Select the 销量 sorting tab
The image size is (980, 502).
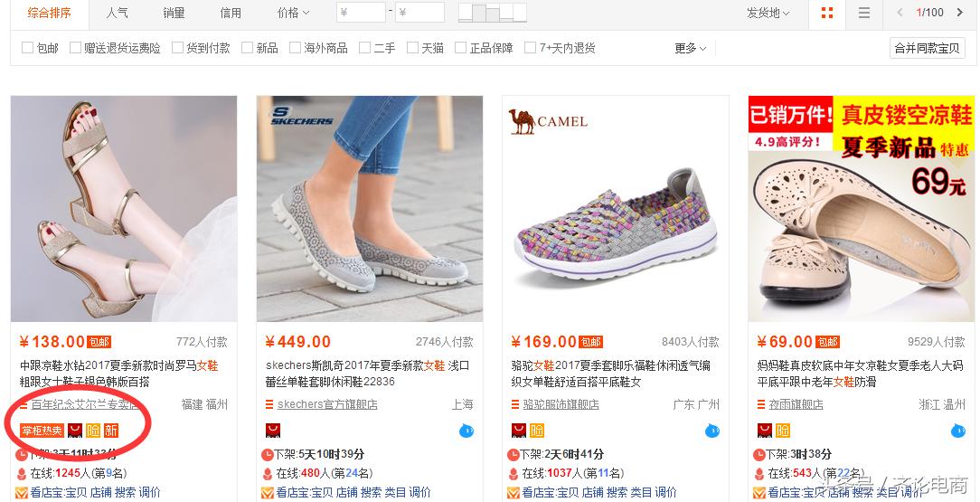(174, 13)
